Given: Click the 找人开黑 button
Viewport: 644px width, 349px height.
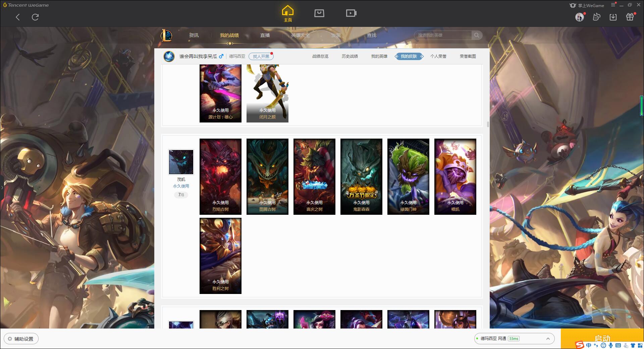Looking at the screenshot, I should pos(261,56).
